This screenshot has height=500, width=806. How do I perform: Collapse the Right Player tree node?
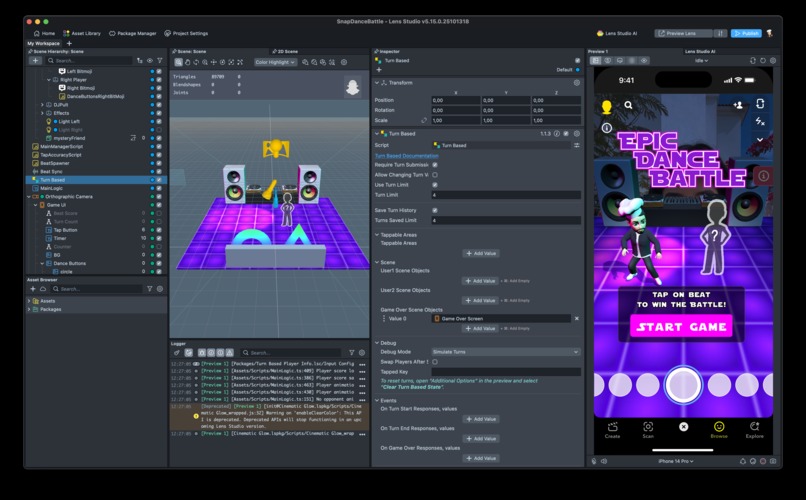click(49, 80)
